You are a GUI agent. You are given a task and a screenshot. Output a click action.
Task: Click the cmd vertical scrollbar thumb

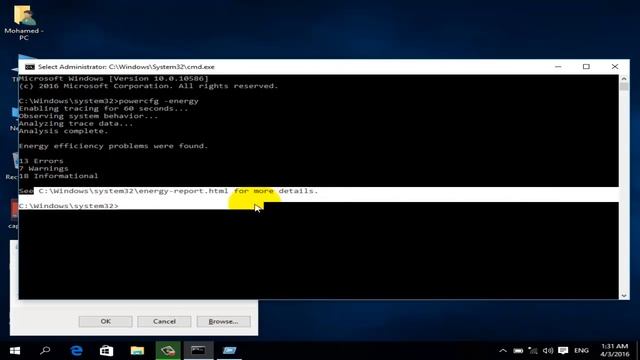point(624,87)
